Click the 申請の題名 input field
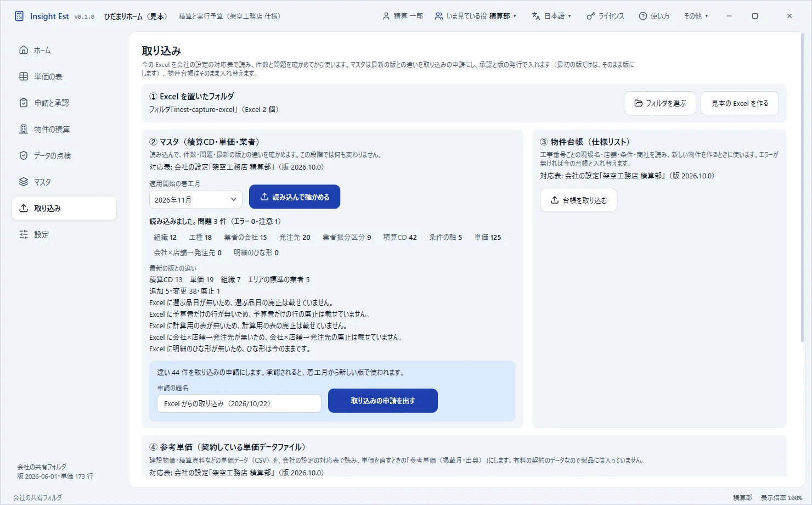Image resolution: width=812 pixels, height=505 pixels. point(239,403)
